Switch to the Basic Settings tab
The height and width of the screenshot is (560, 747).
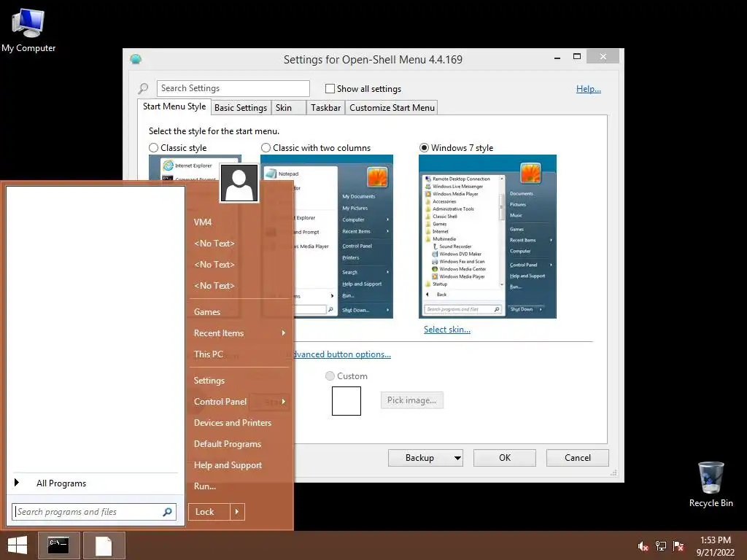241,108
